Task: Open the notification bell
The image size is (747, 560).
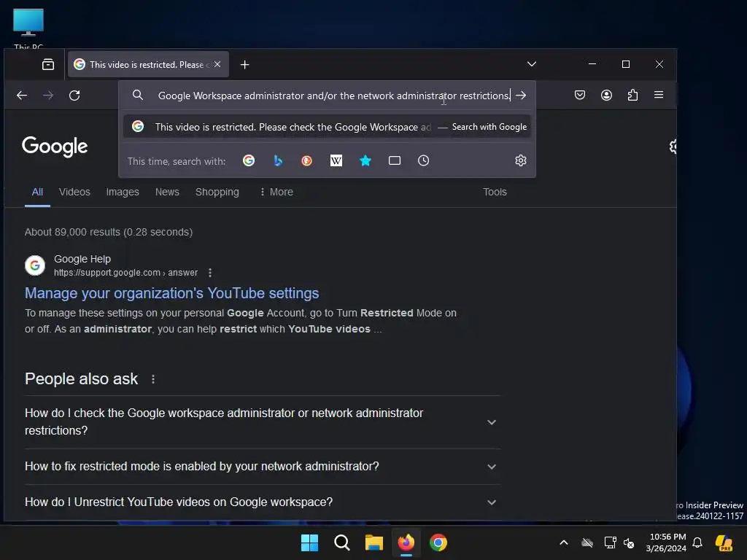Action: click(697, 542)
